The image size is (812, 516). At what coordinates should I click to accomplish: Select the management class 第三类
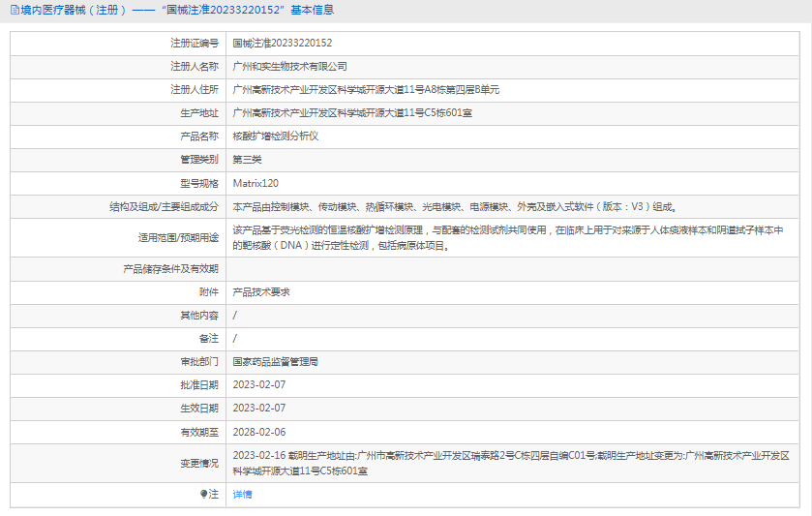tap(247, 160)
